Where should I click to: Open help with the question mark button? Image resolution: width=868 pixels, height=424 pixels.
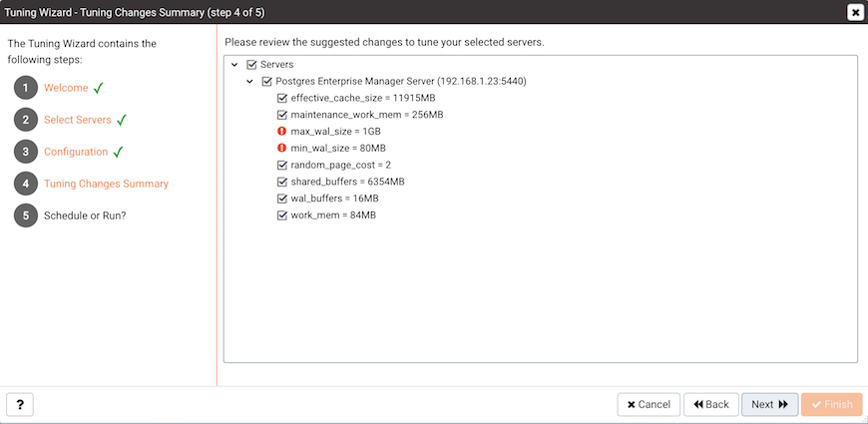point(20,405)
